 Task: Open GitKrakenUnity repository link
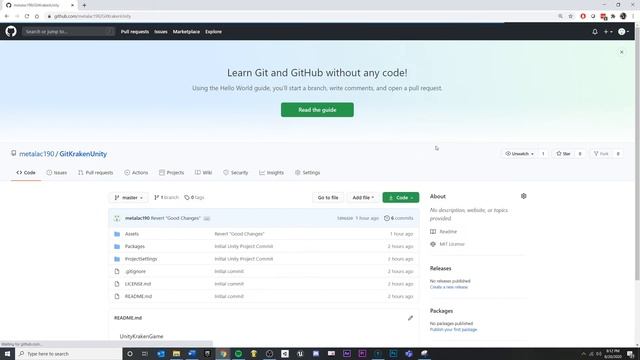coord(83,154)
